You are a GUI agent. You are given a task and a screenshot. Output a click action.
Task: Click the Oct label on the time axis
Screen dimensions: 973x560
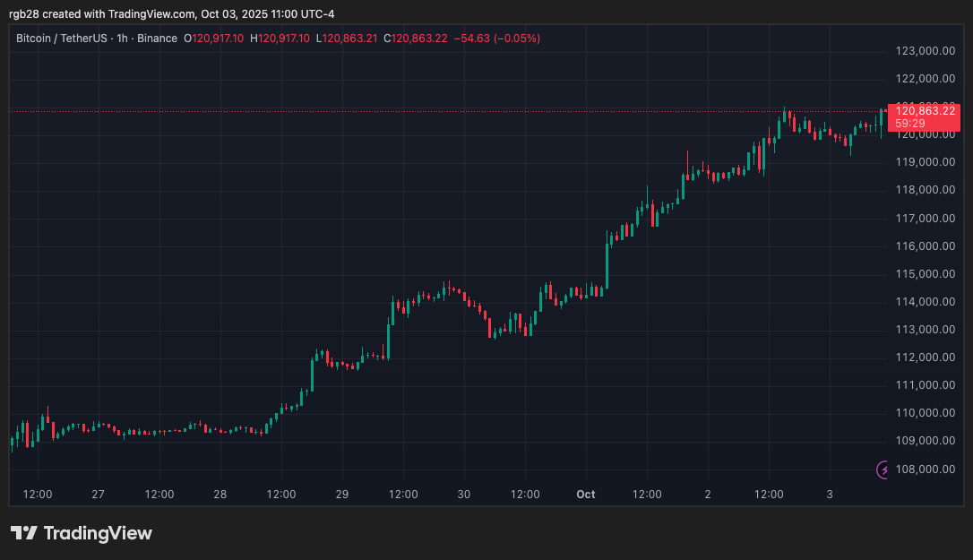coord(585,494)
